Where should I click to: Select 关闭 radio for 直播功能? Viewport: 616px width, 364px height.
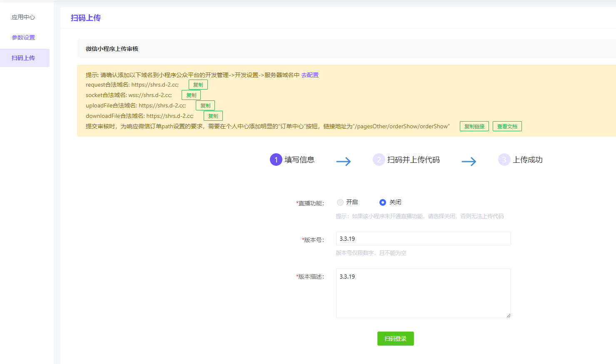pos(383,202)
